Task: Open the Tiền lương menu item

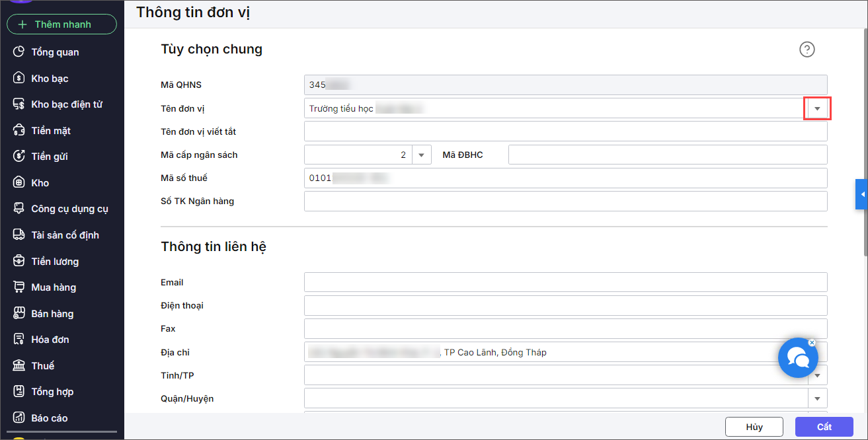Action: pos(54,262)
